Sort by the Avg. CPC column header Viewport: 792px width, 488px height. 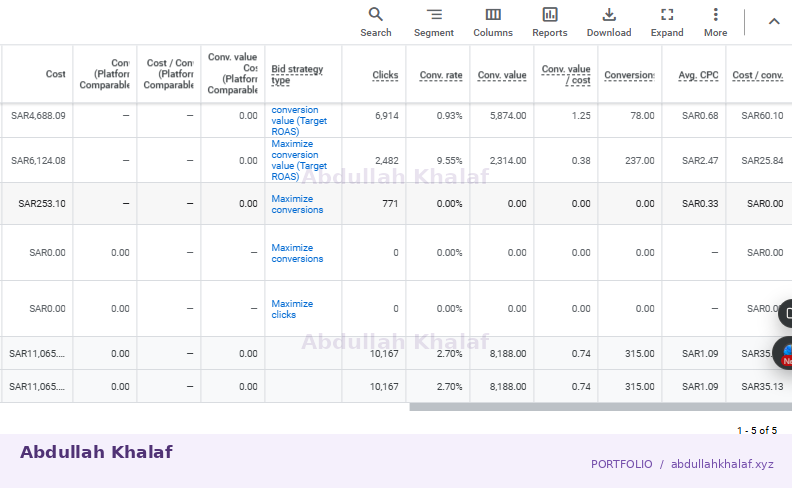pyautogui.click(x=699, y=75)
